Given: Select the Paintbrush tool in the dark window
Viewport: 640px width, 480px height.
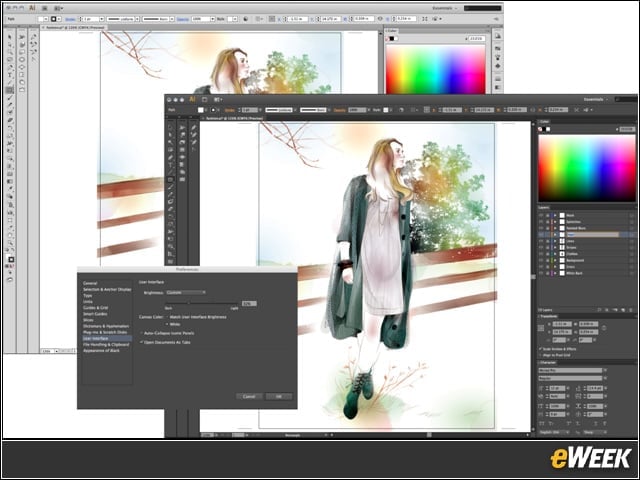Looking at the screenshot, I should pyautogui.click(x=170, y=187).
